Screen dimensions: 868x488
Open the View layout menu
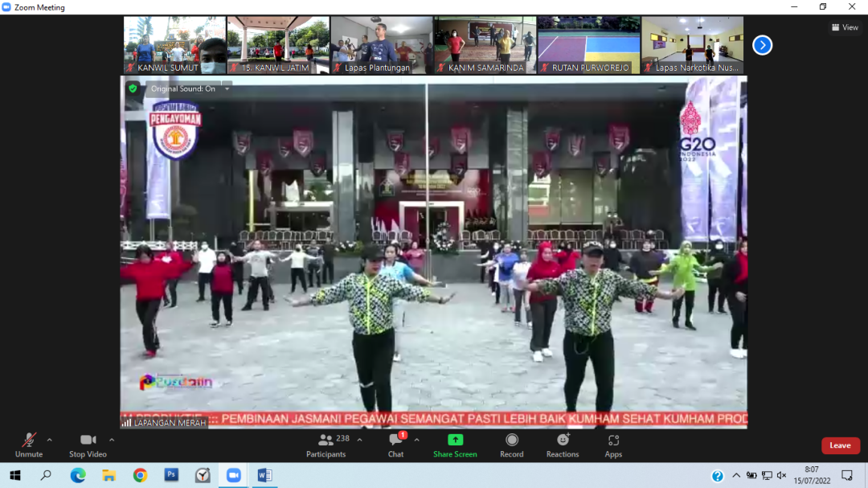pyautogui.click(x=845, y=27)
